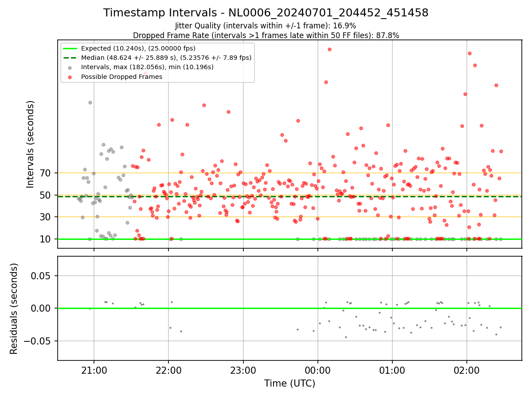Screen dimensions: 532x399
Task: Click the dashed green Median line sample in legend
Action: pos(70,58)
